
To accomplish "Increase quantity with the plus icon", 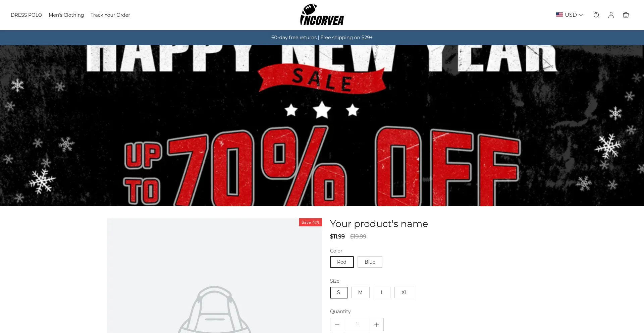I will point(377,325).
